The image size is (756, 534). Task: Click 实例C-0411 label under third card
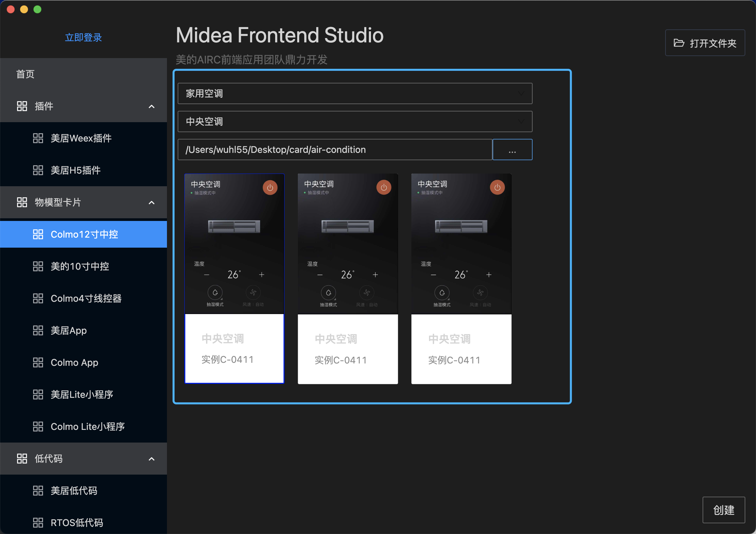tap(454, 360)
